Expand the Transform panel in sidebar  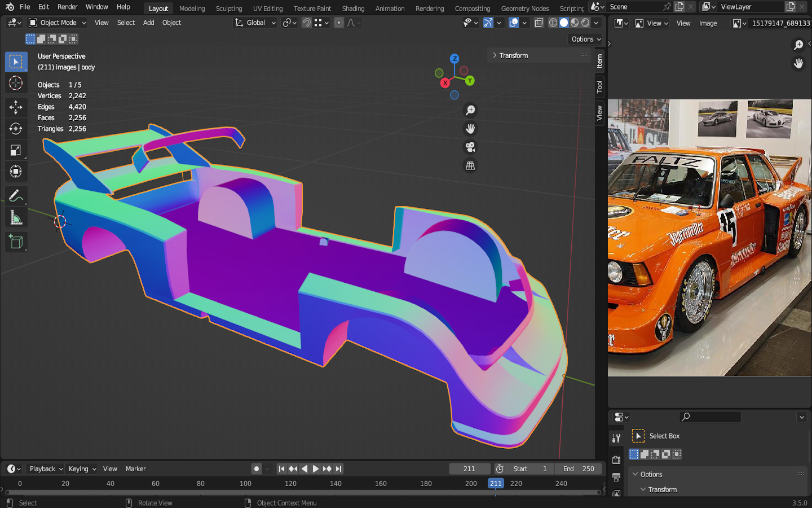point(513,55)
